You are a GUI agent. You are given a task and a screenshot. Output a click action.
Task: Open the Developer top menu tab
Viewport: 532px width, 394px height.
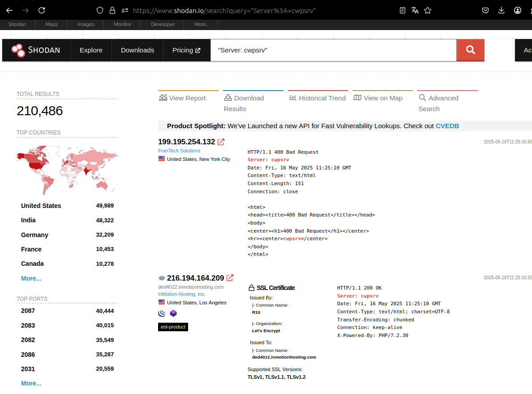coord(163,25)
